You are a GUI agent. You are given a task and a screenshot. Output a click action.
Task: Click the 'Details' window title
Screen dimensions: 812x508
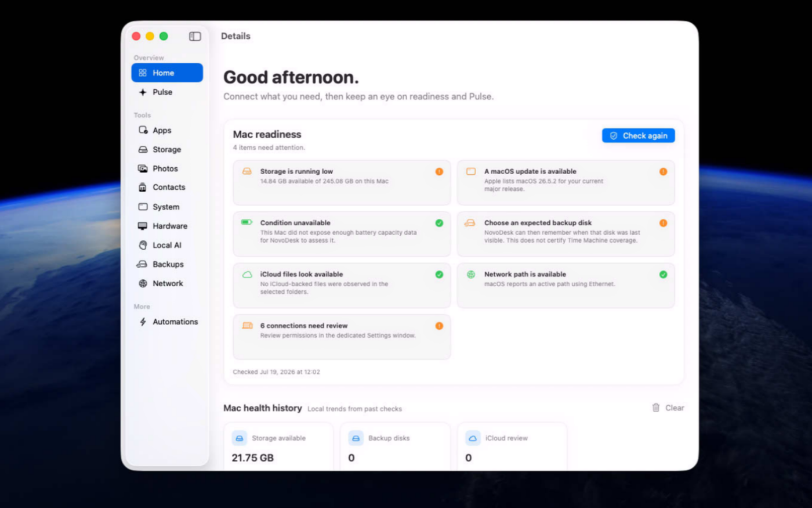tap(235, 36)
